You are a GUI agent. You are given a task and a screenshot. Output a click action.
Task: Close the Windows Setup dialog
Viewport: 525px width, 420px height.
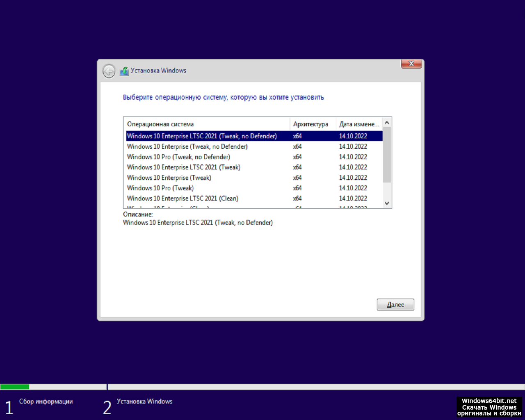411,64
